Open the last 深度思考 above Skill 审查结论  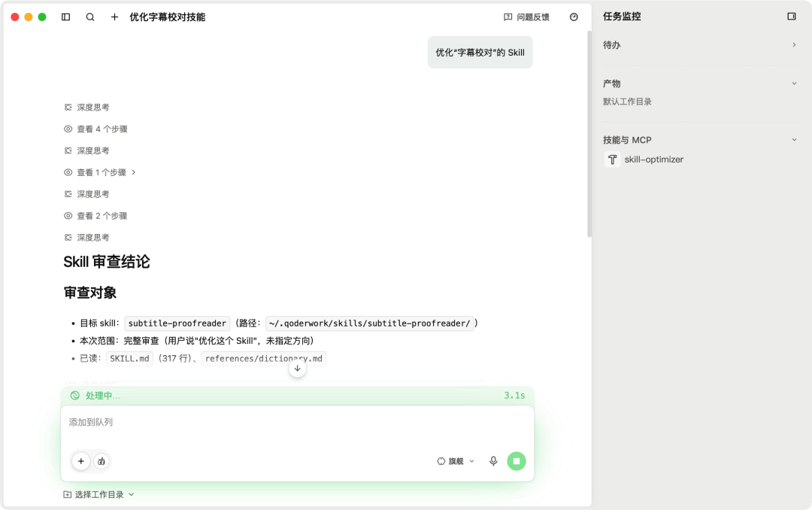pyautogui.click(x=86, y=238)
